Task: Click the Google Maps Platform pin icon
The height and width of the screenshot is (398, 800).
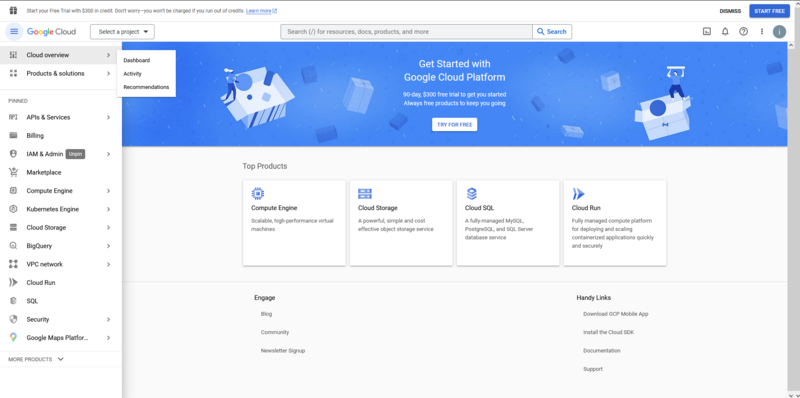Action: (x=13, y=338)
